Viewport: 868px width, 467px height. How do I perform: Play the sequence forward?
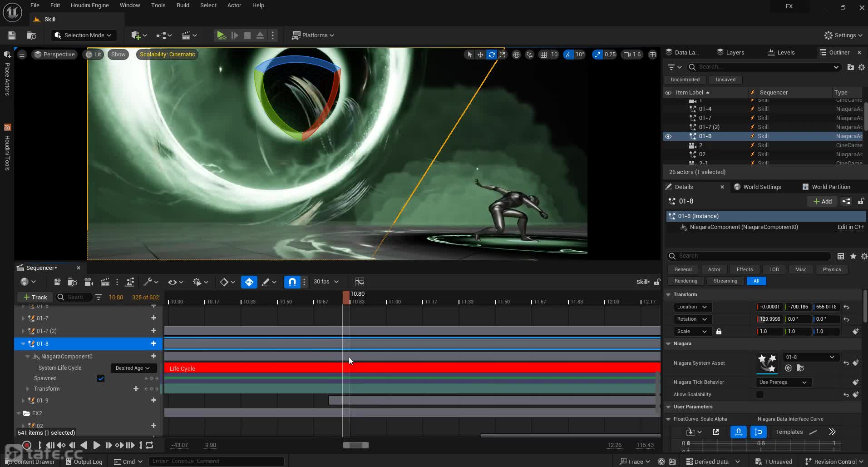tap(96, 445)
